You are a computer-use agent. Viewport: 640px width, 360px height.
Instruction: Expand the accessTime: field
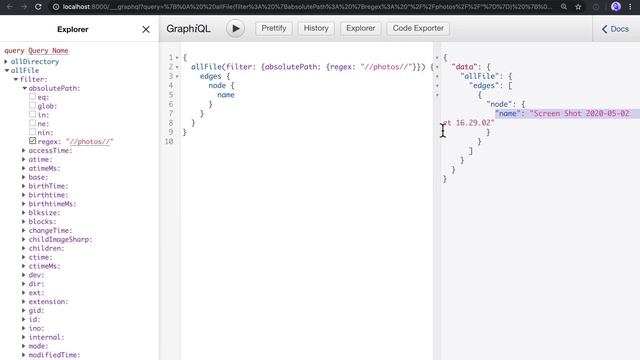[x=24, y=151]
